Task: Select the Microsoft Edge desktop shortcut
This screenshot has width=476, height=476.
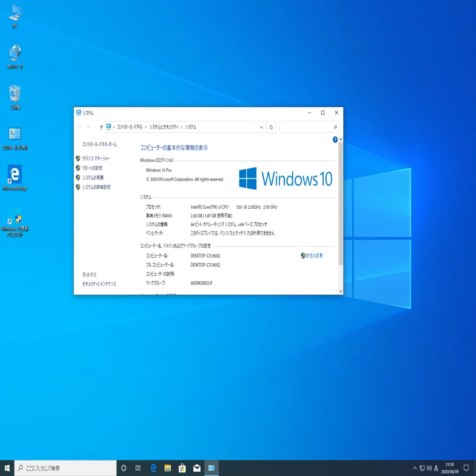Action: pyautogui.click(x=14, y=178)
